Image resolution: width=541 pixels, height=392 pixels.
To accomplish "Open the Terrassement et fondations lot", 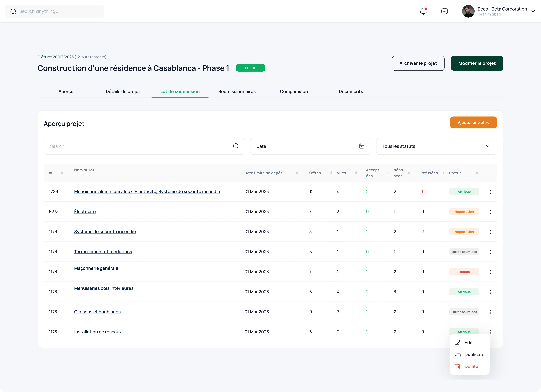I will click(103, 252).
